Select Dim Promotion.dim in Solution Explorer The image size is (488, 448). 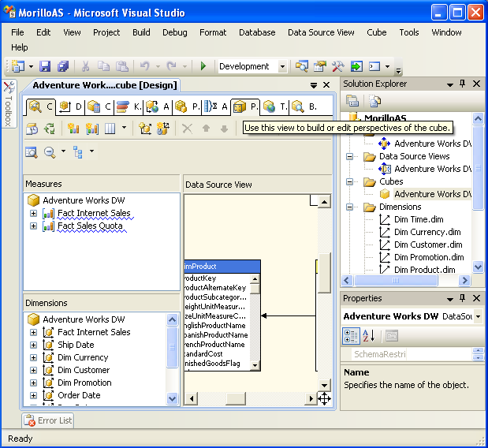pyautogui.click(x=429, y=257)
